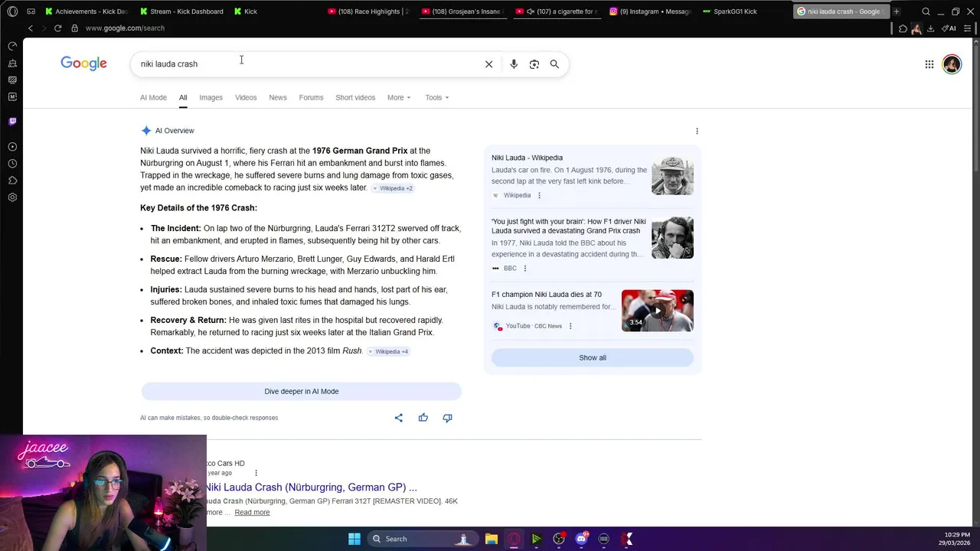980x551 pixels.
Task: Go to the Google logo homepage
Action: pos(83,64)
